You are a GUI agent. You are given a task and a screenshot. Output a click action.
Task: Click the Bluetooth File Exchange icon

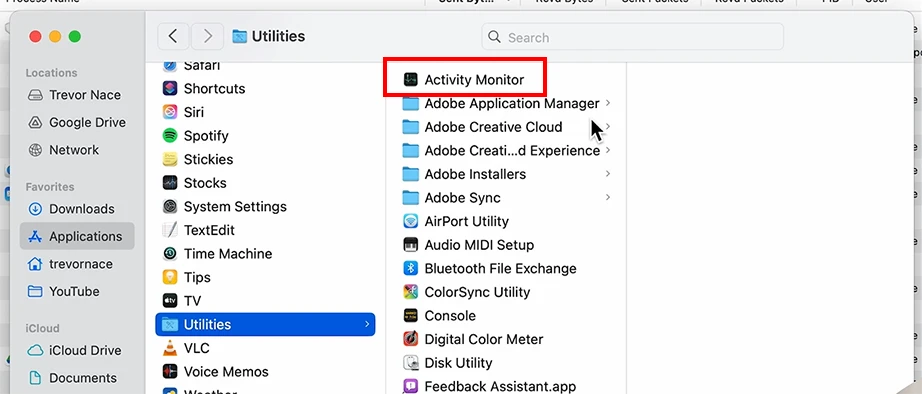(410, 268)
